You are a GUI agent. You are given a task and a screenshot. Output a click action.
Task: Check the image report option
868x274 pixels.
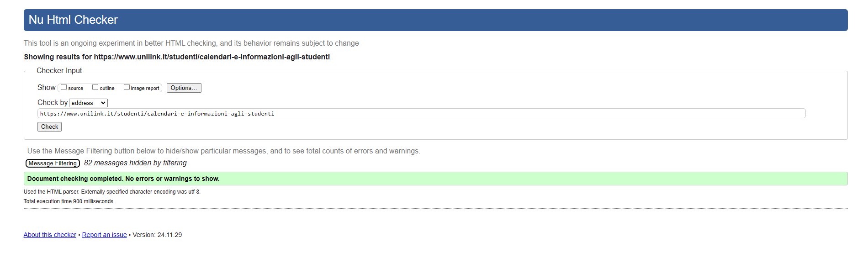[x=127, y=87]
